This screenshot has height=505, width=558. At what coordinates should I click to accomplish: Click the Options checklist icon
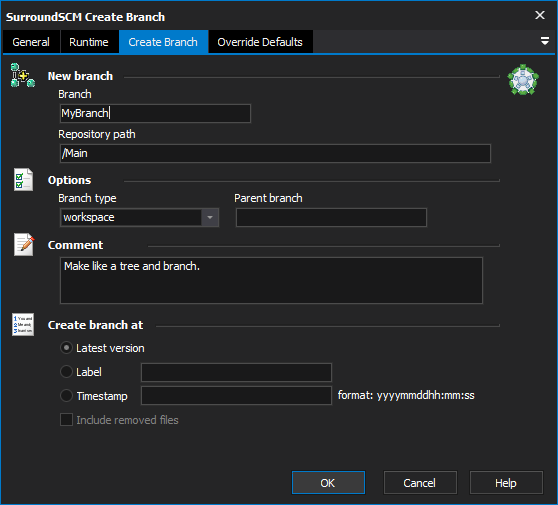coord(23,180)
